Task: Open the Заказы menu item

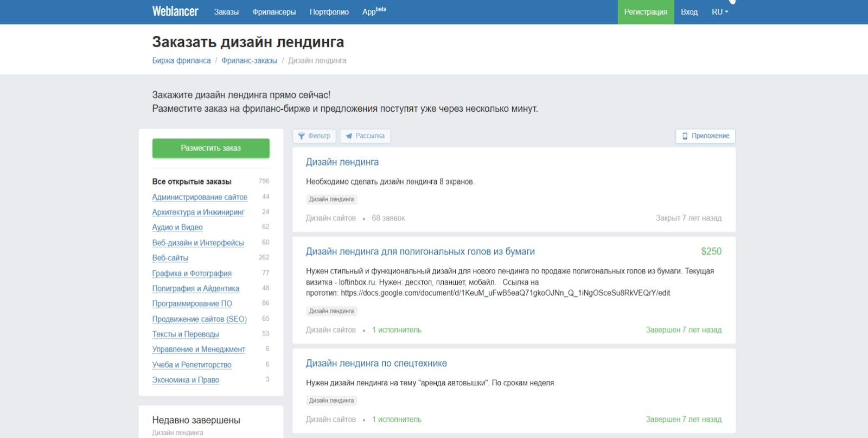Action: point(226,12)
